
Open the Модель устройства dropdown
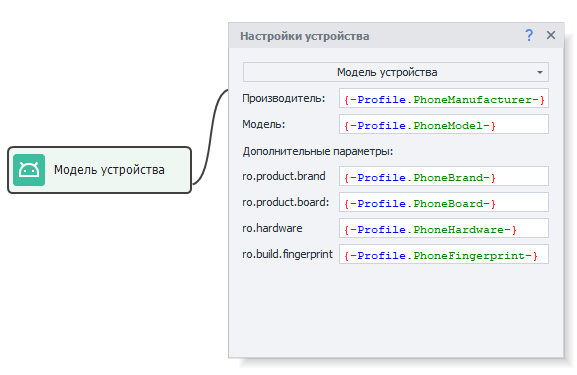pos(396,72)
